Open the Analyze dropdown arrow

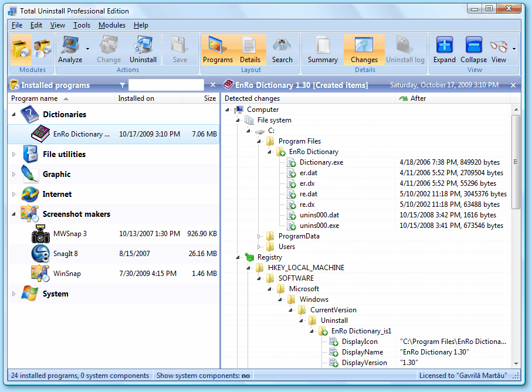(x=87, y=49)
